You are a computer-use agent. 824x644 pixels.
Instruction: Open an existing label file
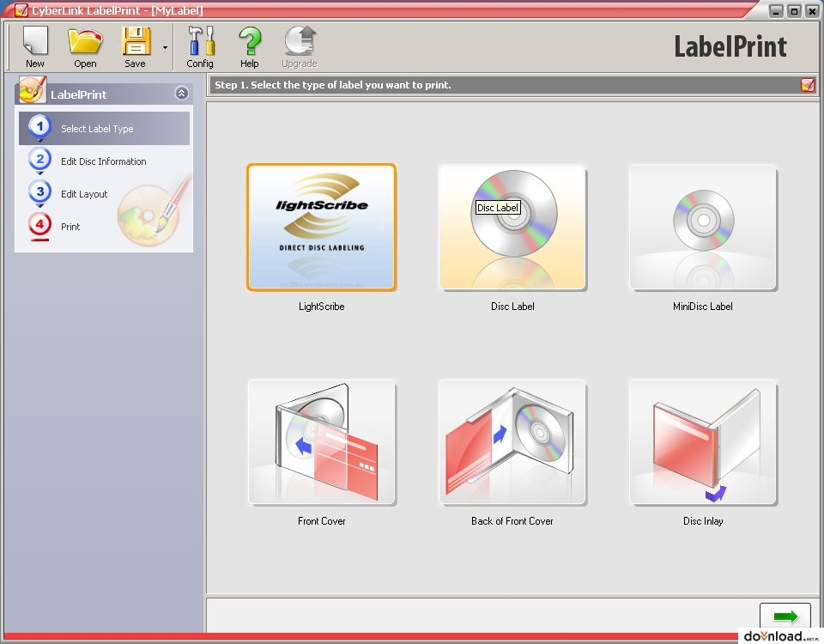pyautogui.click(x=85, y=47)
